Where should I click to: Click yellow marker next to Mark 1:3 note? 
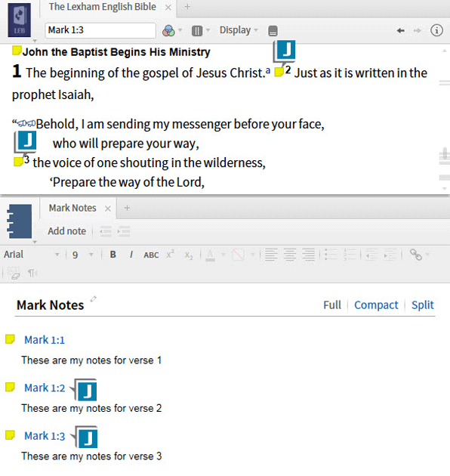(x=10, y=435)
